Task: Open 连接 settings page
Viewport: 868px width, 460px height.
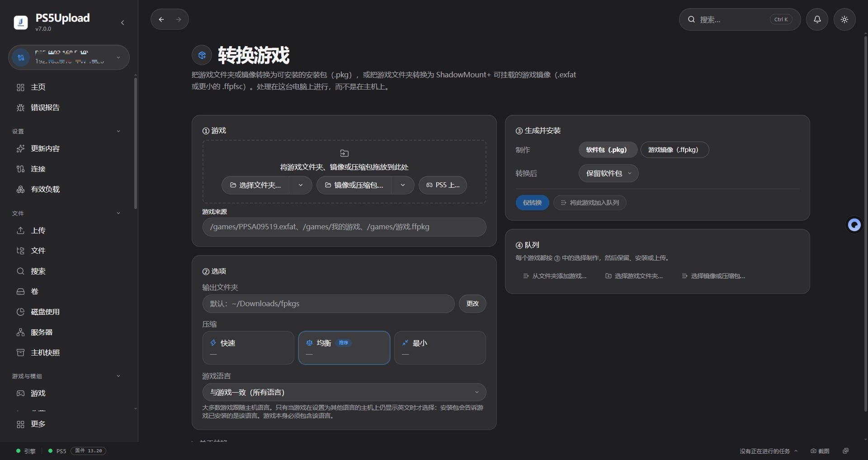Action: 68,169
